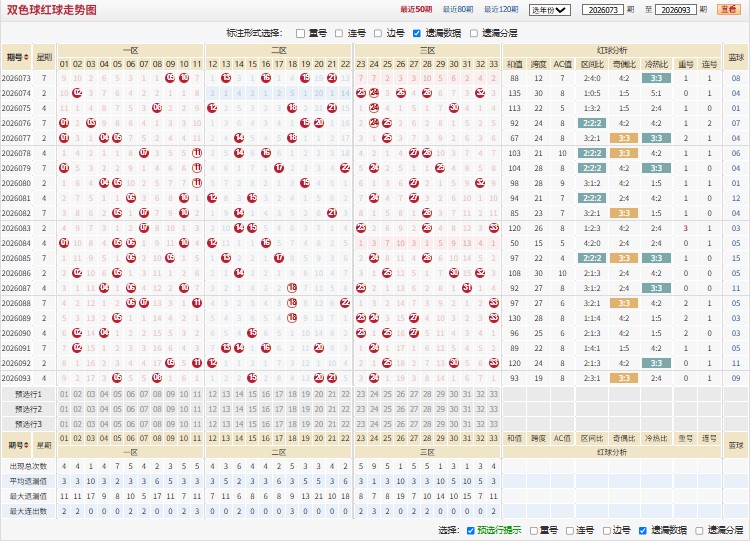Image resolution: width=751 pixels, height=543 pixels.
Task: Click red ball 33 in row 2026083
Action: pos(494,228)
